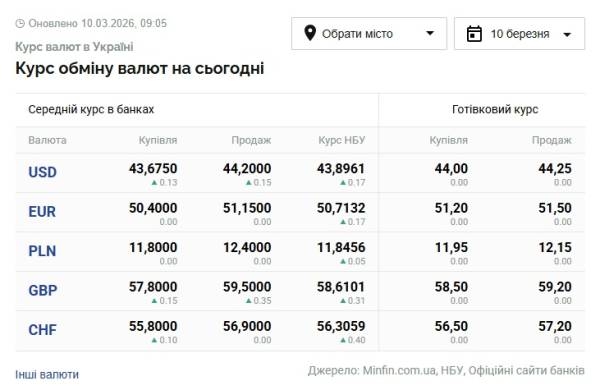
Task: Click USD sell rate 44,2000
Action: coord(247,168)
